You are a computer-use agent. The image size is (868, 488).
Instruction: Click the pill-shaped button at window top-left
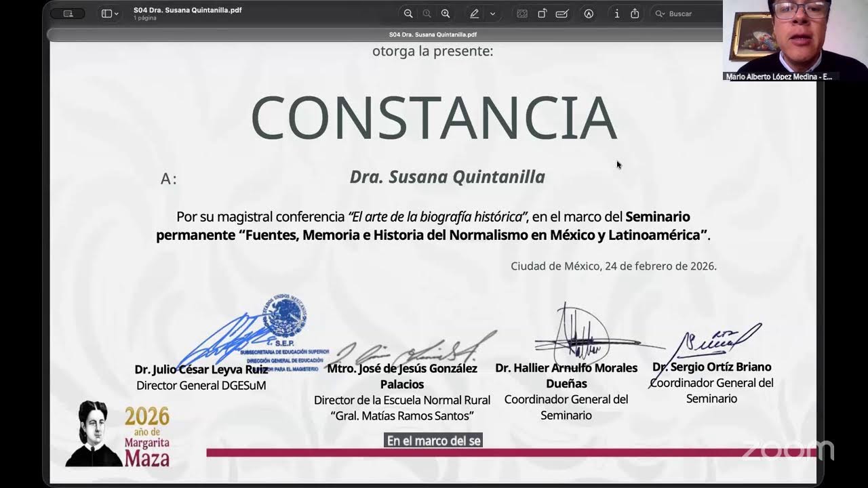pyautogui.click(x=68, y=14)
